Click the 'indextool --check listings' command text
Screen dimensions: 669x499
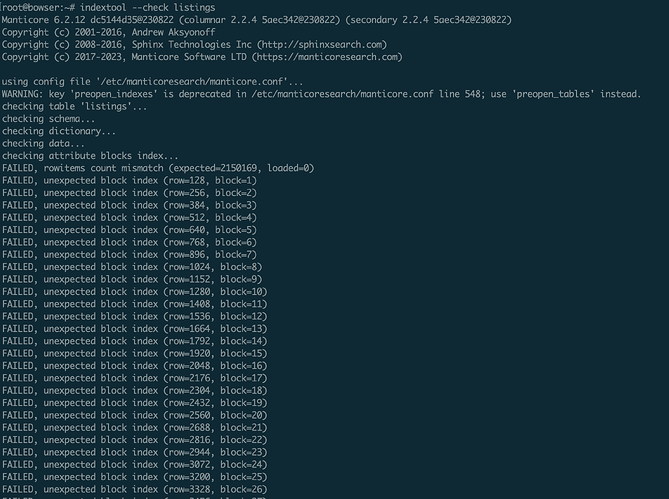pyautogui.click(x=148, y=8)
